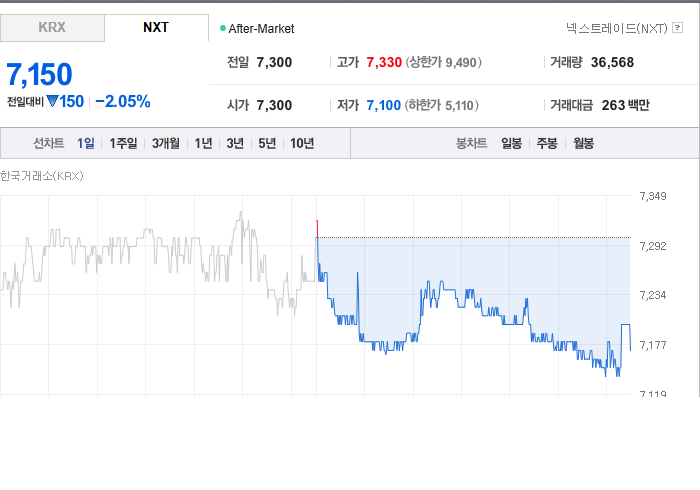Click the 넥스트레이드(NXT) label
This screenshot has width=700, height=490.
pos(617,29)
